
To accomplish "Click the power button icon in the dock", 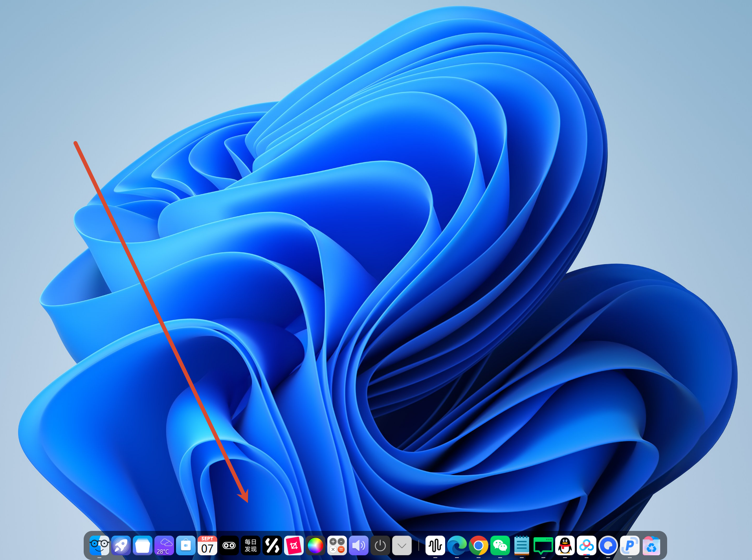I will click(x=380, y=545).
